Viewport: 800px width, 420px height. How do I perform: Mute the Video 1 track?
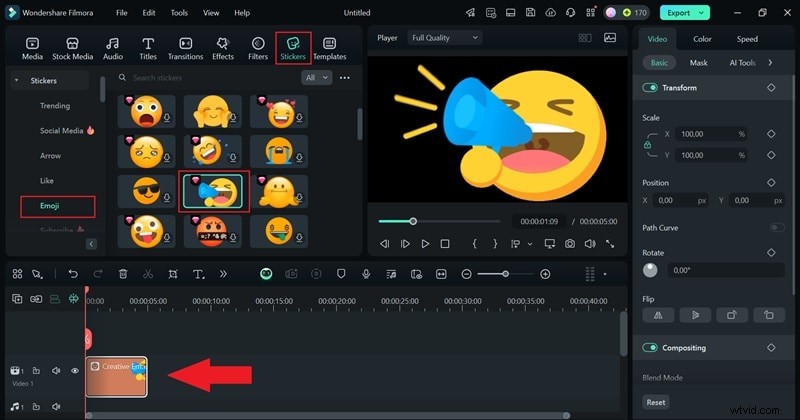pyautogui.click(x=56, y=370)
